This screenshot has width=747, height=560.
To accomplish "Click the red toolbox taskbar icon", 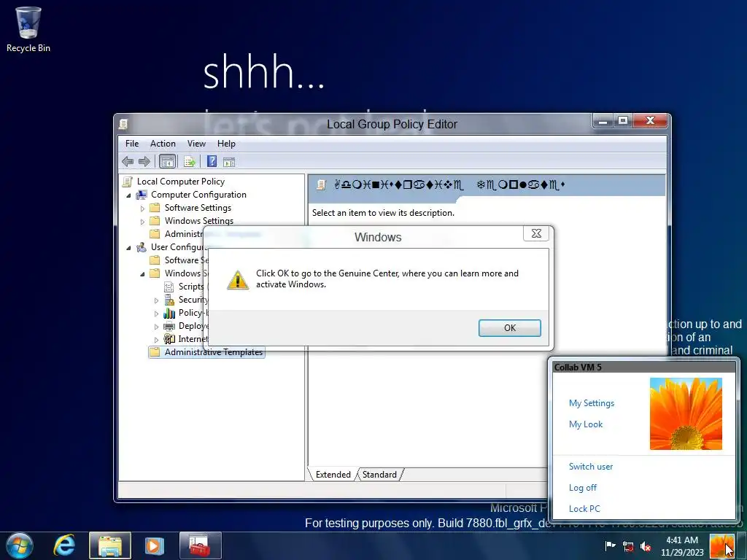I will click(200, 545).
